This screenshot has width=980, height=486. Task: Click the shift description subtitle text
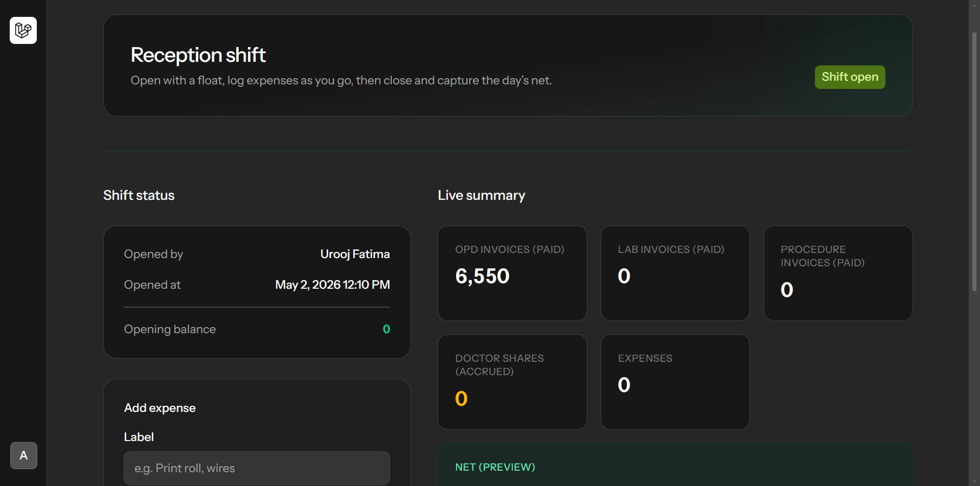point(341,80)
